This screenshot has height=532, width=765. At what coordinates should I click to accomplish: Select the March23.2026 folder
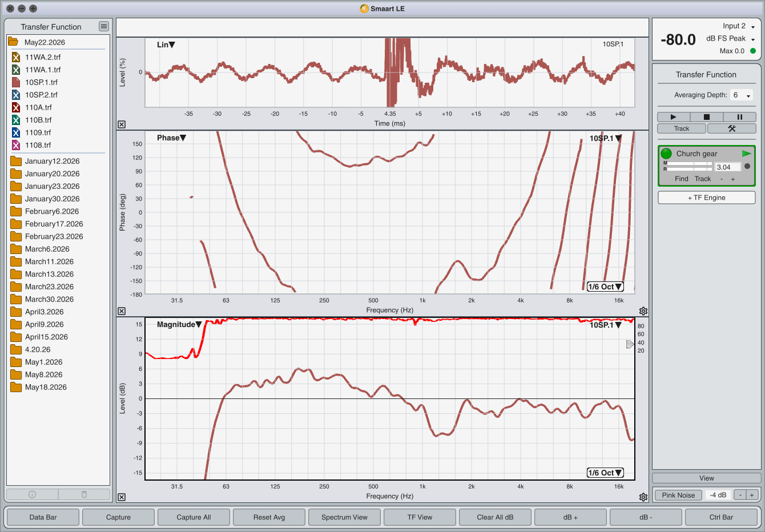(x=49, y=287)
